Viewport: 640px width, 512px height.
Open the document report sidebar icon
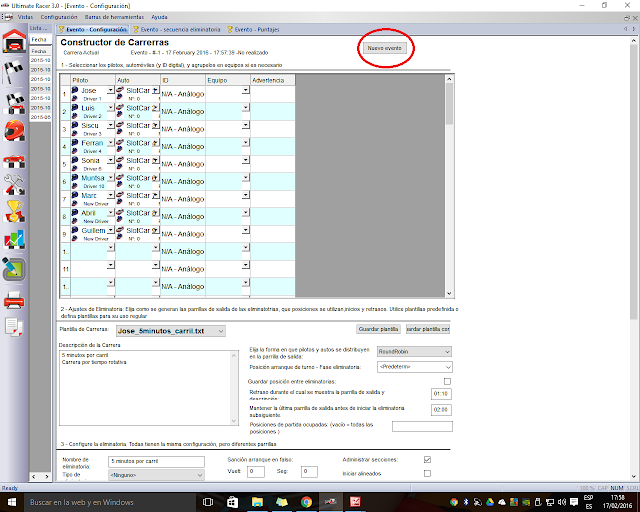[14, 327]
